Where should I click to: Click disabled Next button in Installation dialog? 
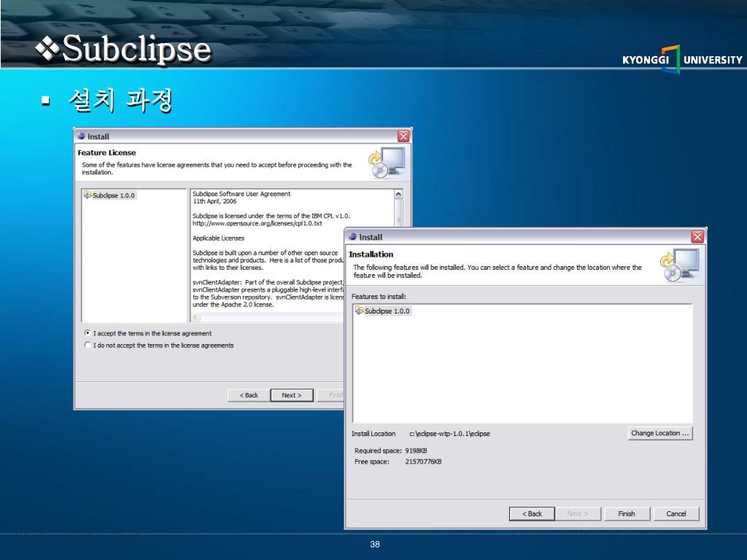(x=578, y=514)
